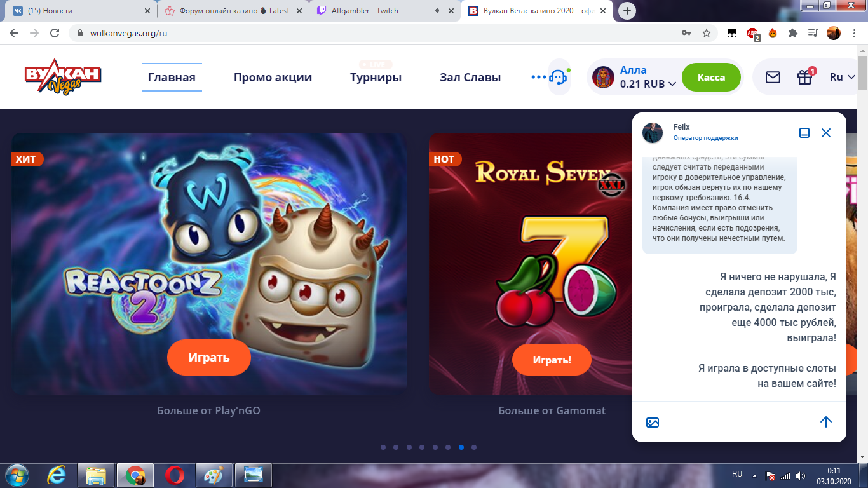Click operator Felix's avatar in chat

pyautogui.click(x=653, y=132)
